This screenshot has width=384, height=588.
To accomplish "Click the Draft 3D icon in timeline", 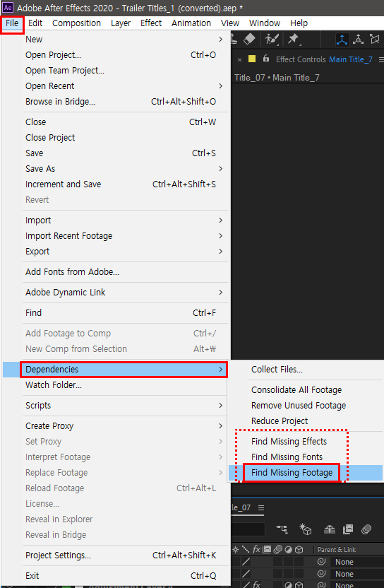I will tap(306, 529).
